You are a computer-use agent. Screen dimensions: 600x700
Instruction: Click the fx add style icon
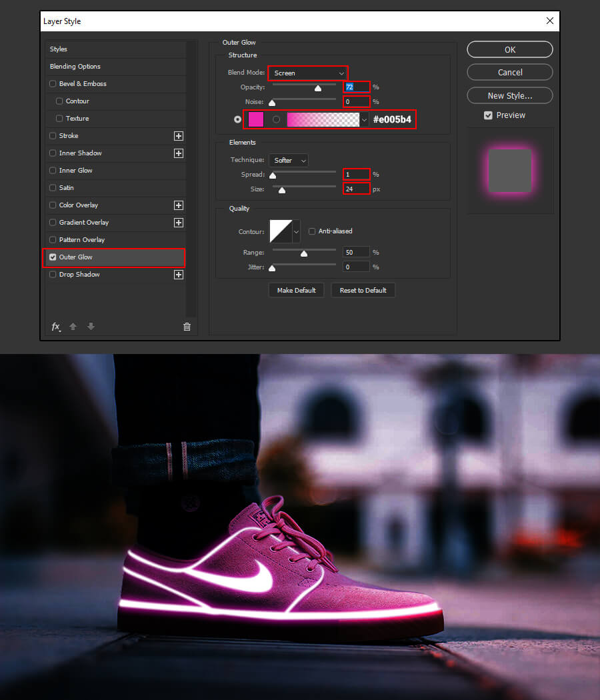coord(55,327)
